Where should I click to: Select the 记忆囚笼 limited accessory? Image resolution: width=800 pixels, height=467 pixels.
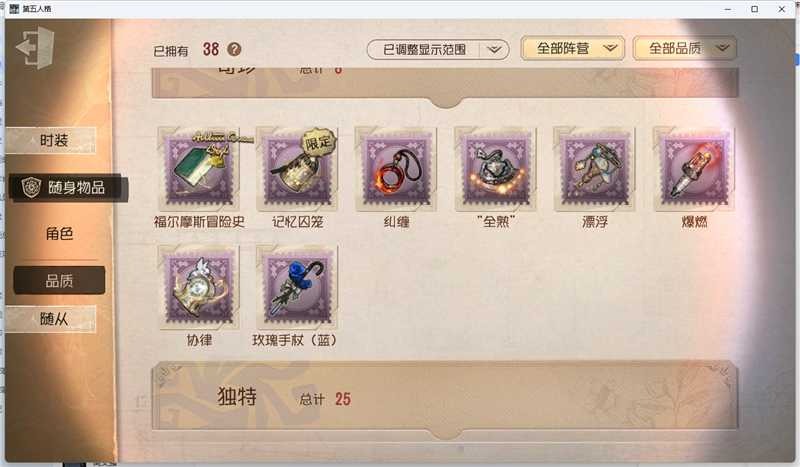tap(297, 169)
